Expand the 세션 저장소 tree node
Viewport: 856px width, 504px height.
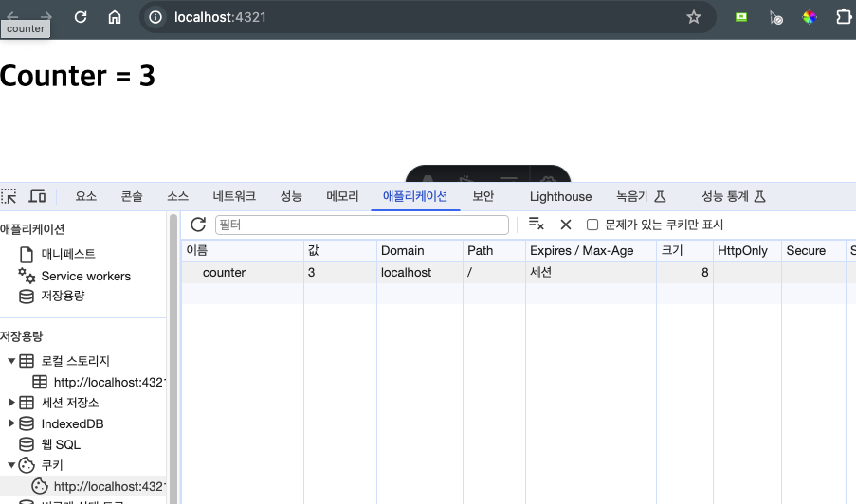11,403
